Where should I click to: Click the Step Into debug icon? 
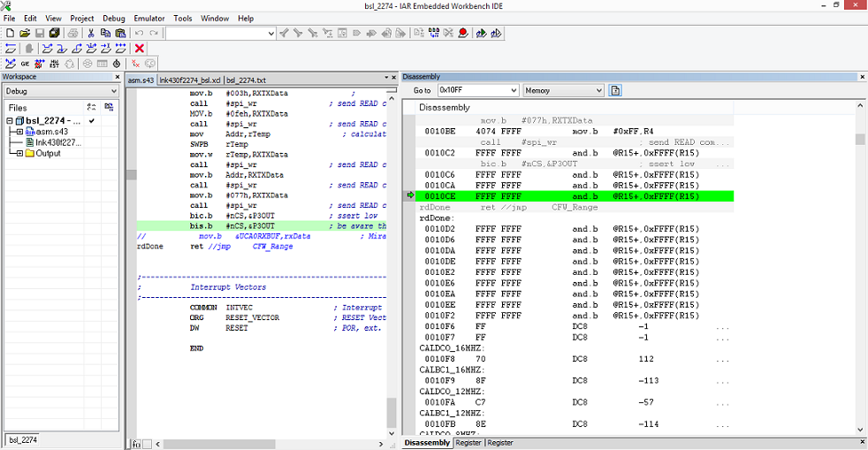point(62,49)
